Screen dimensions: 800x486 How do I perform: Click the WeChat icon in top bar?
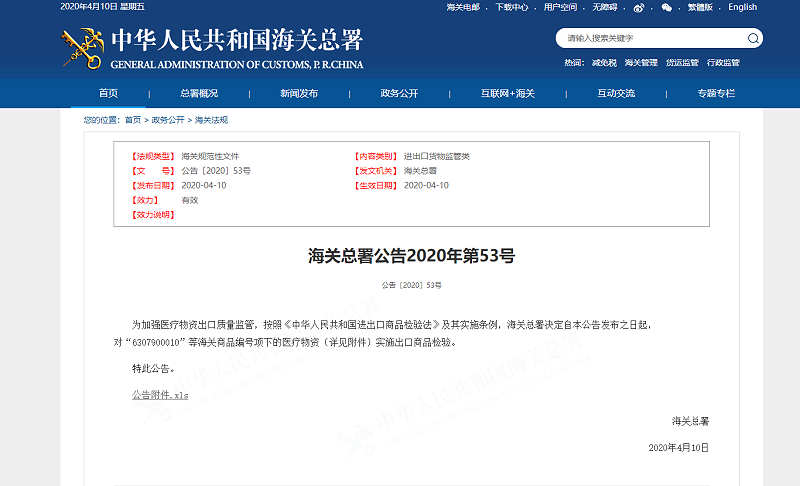tap(667, 8)
